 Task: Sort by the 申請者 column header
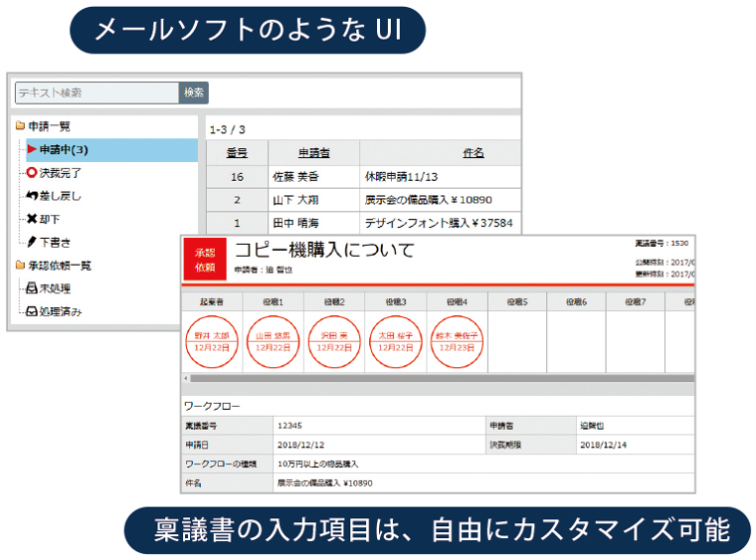(313, 153)
